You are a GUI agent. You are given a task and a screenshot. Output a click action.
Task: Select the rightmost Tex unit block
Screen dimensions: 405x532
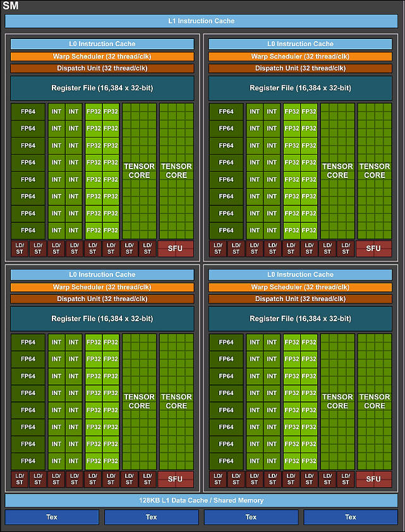[x=350, y=517]
